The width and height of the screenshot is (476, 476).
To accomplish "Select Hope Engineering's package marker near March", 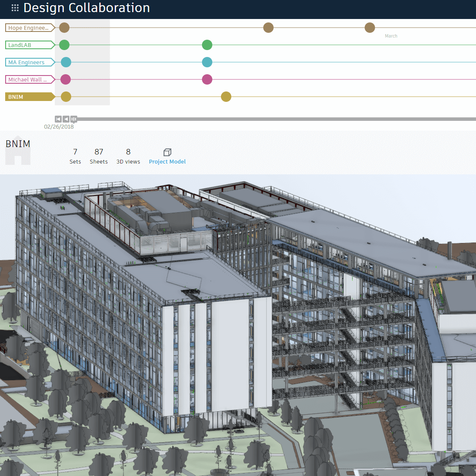I will pyautogui.click(x=370, y=27).
